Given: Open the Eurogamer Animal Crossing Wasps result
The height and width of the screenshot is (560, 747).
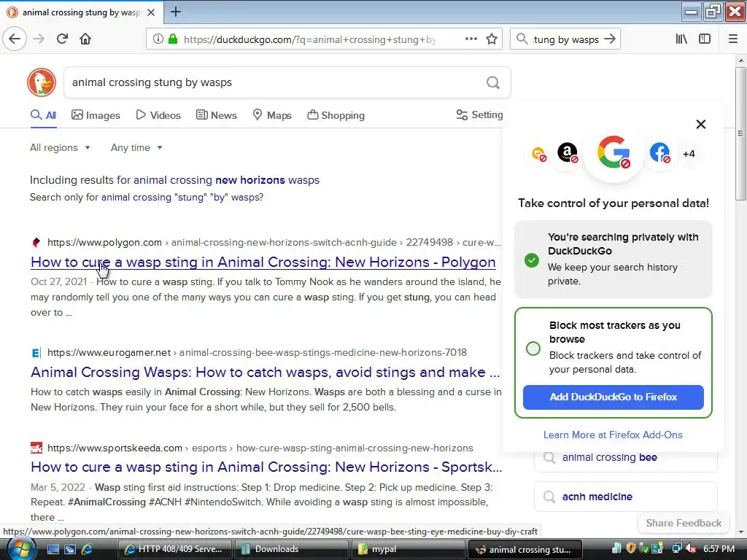Looking at the screenshot, I should (x=265, y=372).
